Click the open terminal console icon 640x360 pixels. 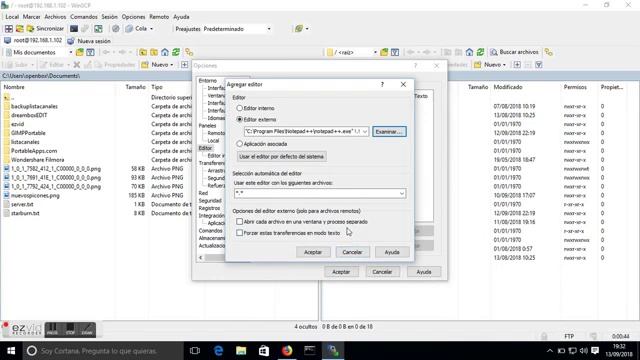[x=74, y=29]
